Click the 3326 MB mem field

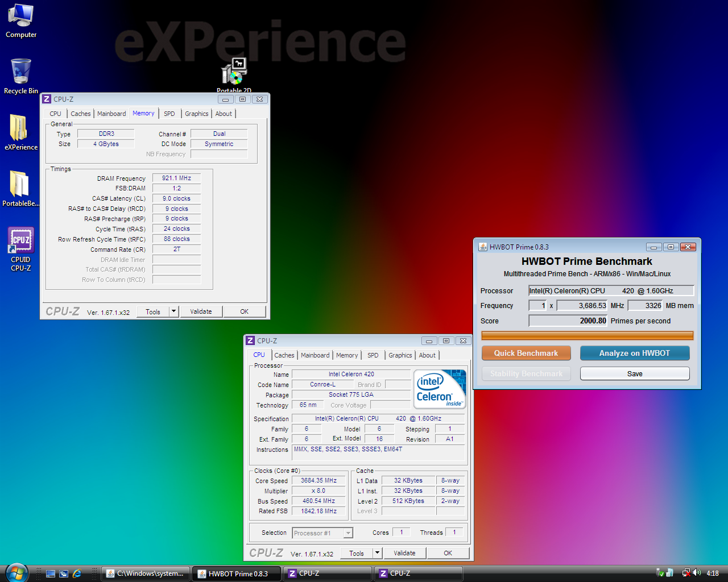[x=646, y=305]
